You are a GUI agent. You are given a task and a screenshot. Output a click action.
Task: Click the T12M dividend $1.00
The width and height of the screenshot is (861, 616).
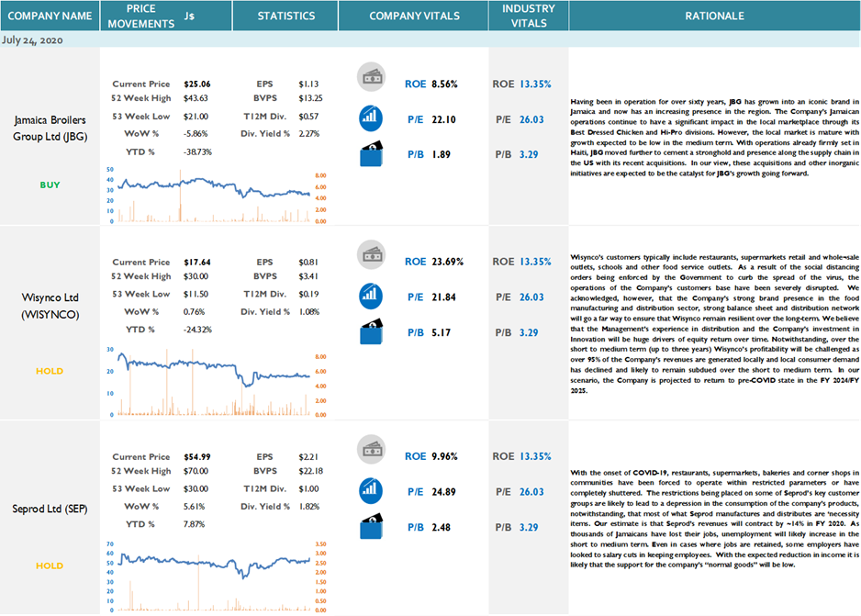click(x=308, y=488)
